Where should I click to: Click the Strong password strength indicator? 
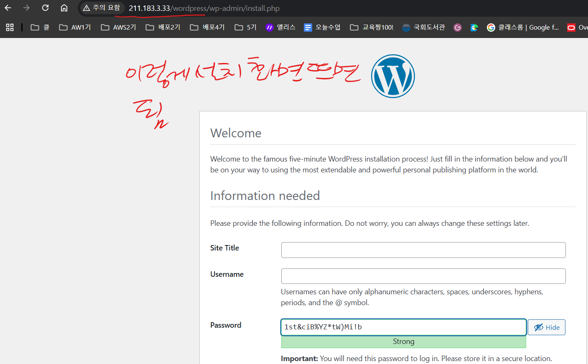tap(403, 341)
